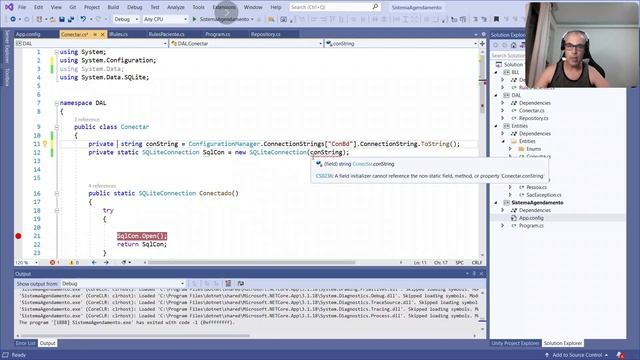This screenshot has height=360, width=640.
Task: Click the Visual Studio logo icon
Action: point(9,7)
